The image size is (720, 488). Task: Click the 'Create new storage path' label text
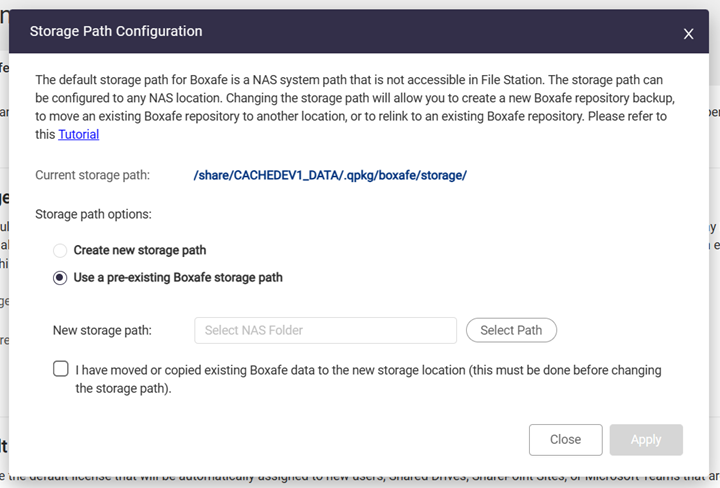coord(140,250)
